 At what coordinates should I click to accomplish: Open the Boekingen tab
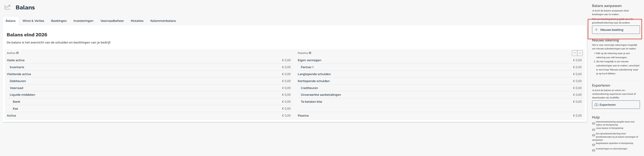59,21
